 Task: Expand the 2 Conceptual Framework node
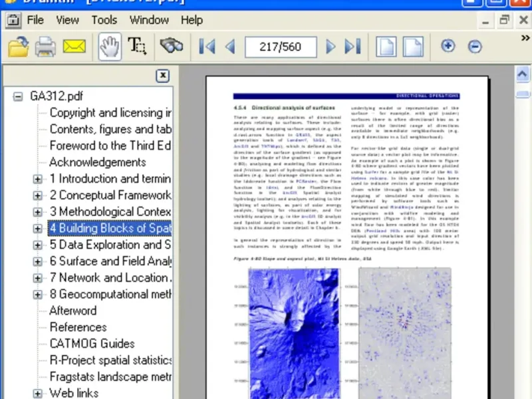click(38, 196)
